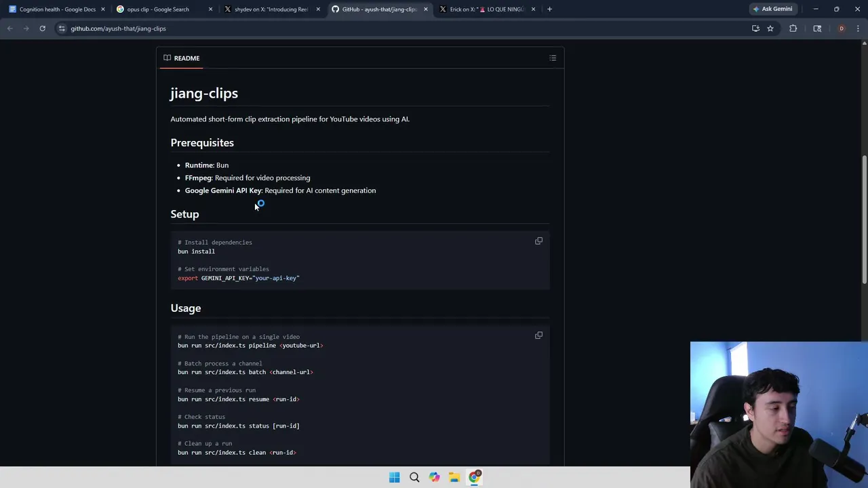Reload the current page
The image size is (868, 488).
42,28
